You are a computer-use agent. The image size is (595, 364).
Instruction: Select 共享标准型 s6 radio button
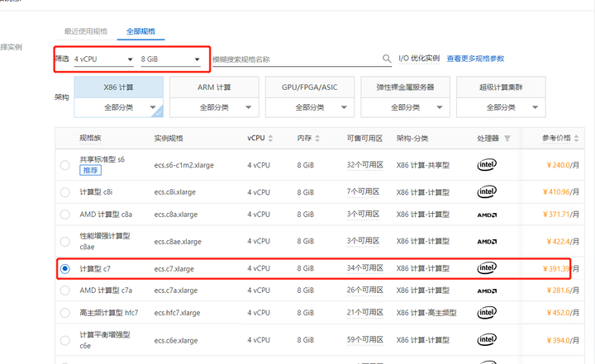65,165
